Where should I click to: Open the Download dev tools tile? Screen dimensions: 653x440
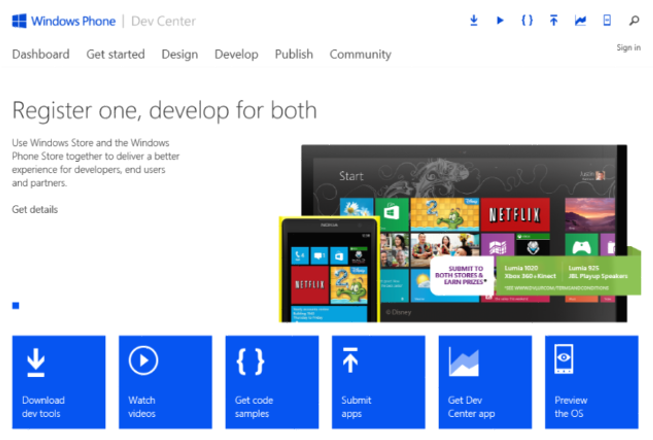tap(59, 382)
